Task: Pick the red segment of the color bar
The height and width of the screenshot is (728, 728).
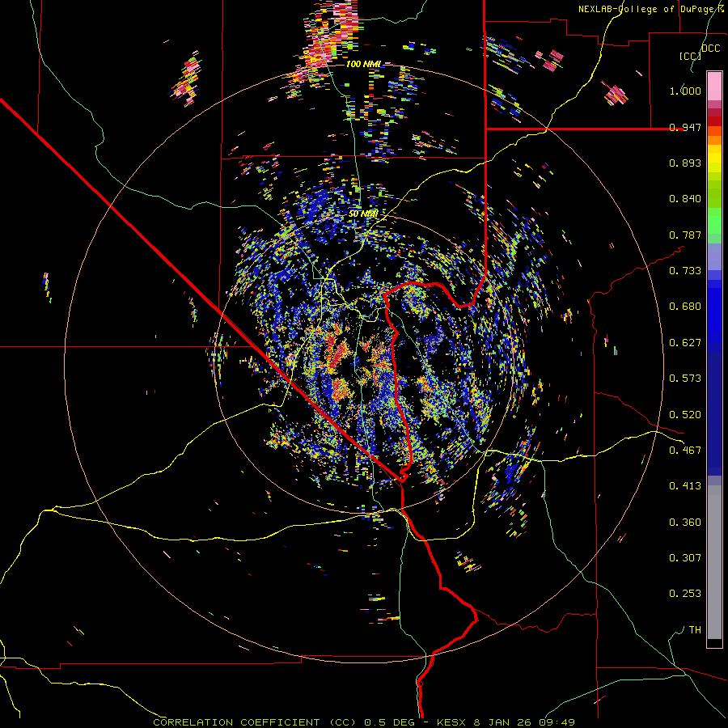Action: click(714, 121)
